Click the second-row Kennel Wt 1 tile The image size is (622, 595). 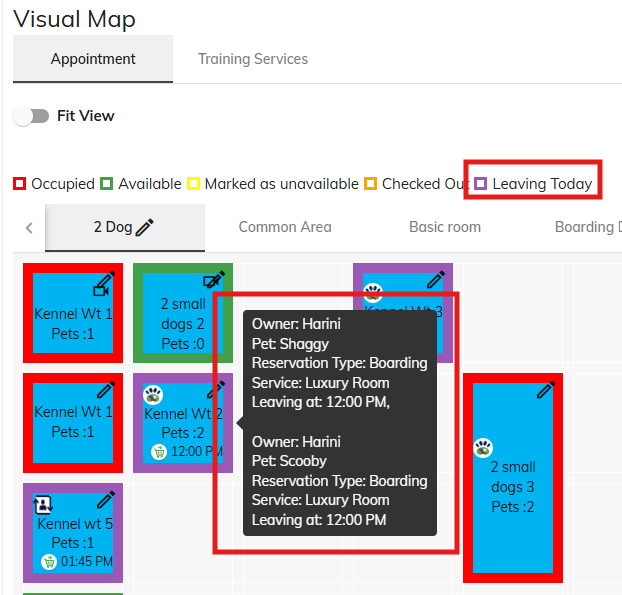73,422
